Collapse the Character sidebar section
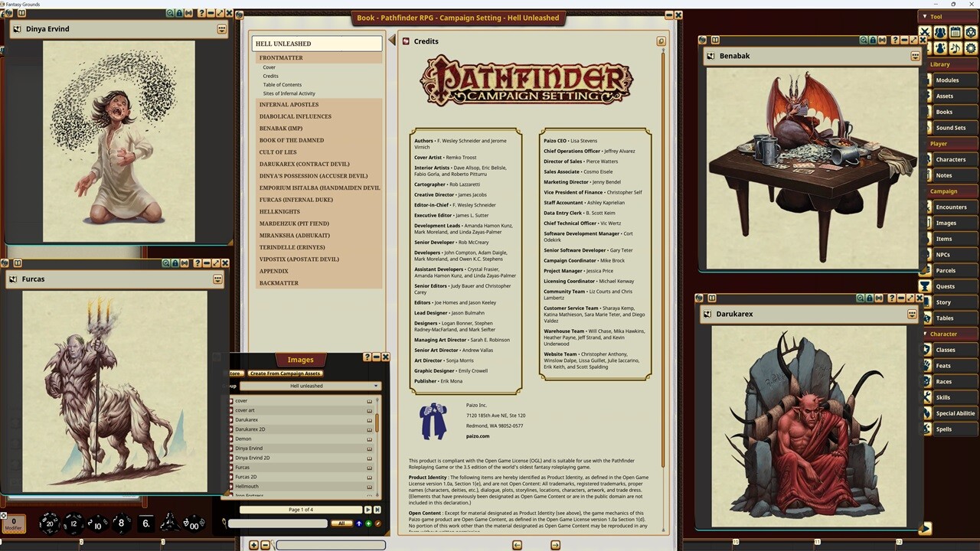Image resolution: width=980 pixels, height=551 pixels. [x=925, y=334]
